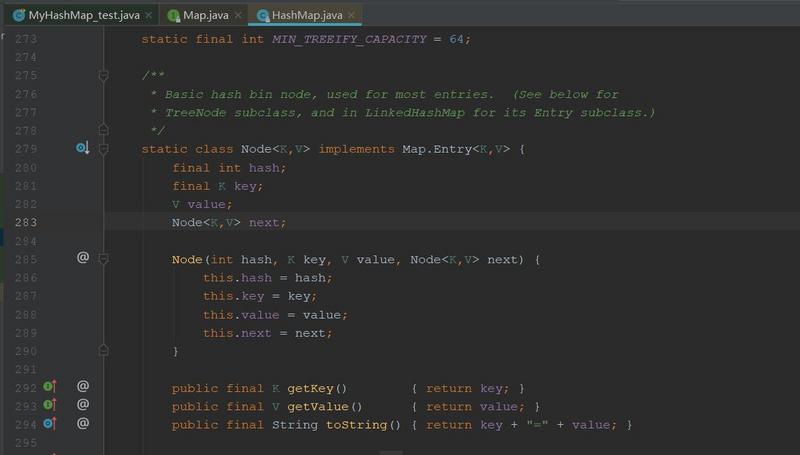Click the @ gutter mark on line 294
800x455 pixels.
point(83,423)
